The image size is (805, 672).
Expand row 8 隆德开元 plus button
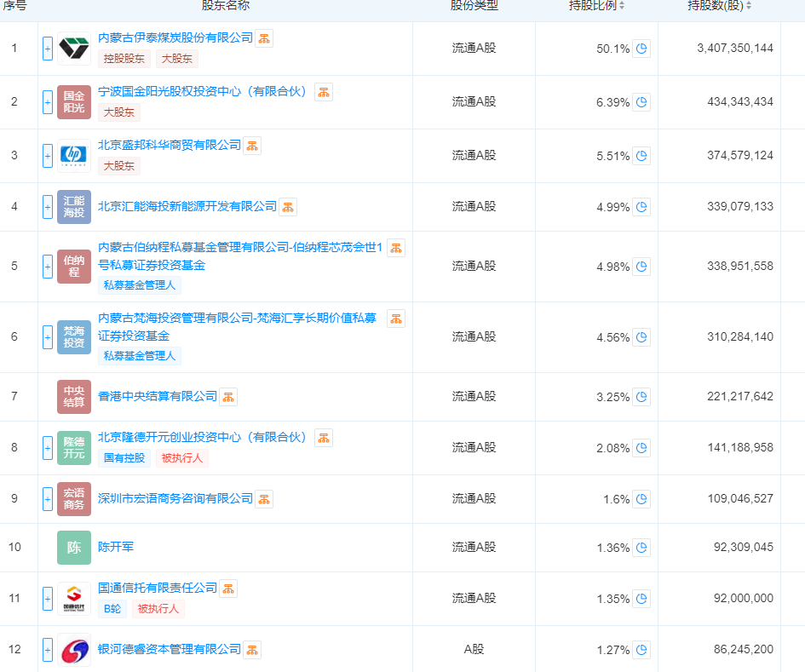pos(47,448)
